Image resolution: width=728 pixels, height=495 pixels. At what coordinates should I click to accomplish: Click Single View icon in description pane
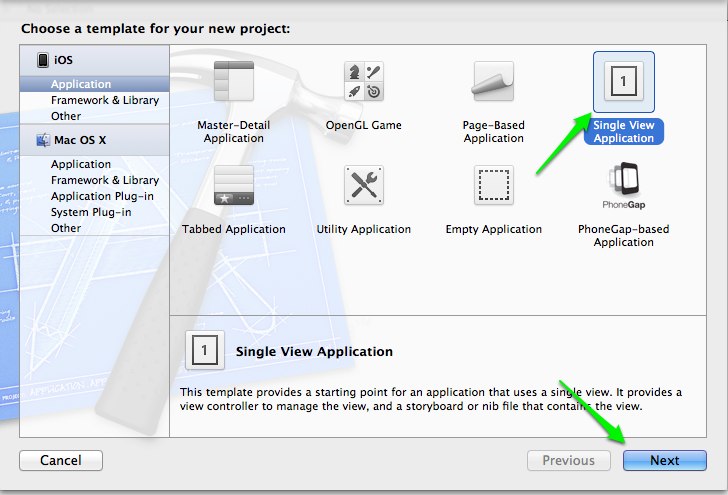point(205,350)
